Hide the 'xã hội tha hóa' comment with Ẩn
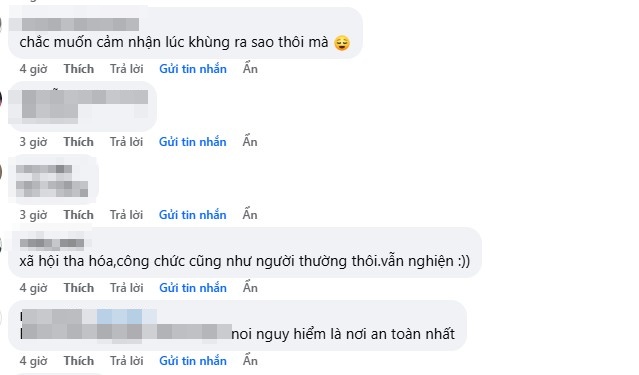The width and height of the screenshot is (639, 375). point(250,287)
